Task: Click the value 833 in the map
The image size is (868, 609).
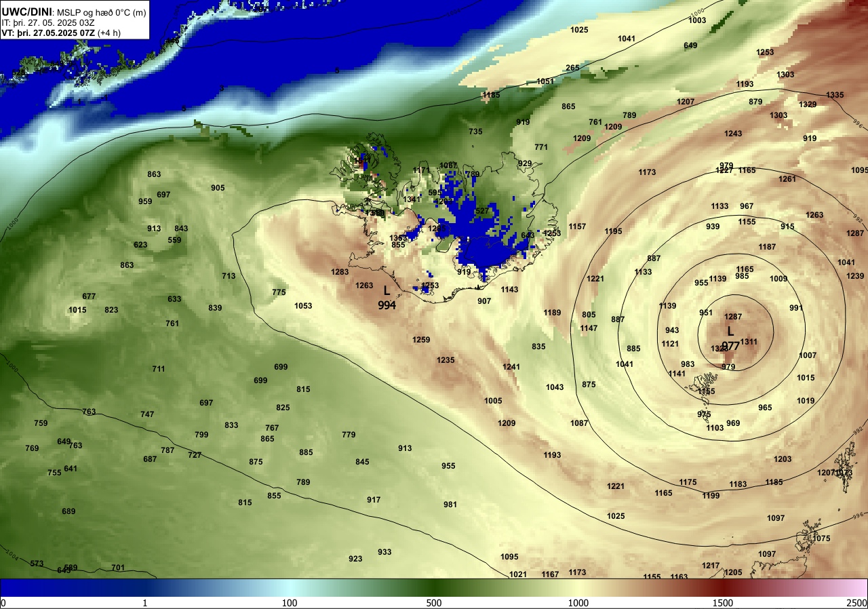Action: pos(231,425)
